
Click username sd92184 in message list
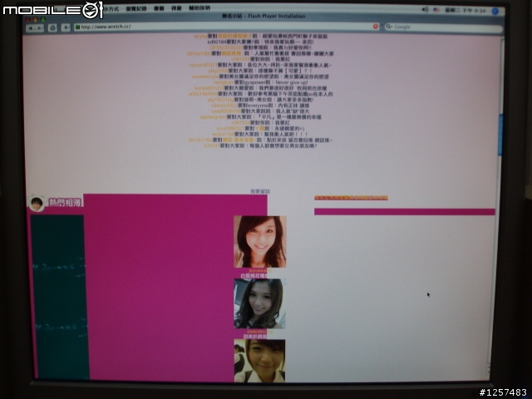tap(217, 42)
